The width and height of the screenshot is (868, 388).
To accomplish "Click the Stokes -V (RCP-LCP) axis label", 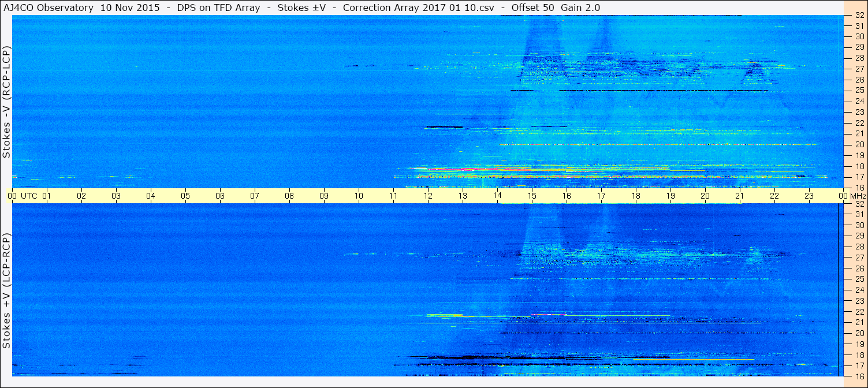I will 6,102.
